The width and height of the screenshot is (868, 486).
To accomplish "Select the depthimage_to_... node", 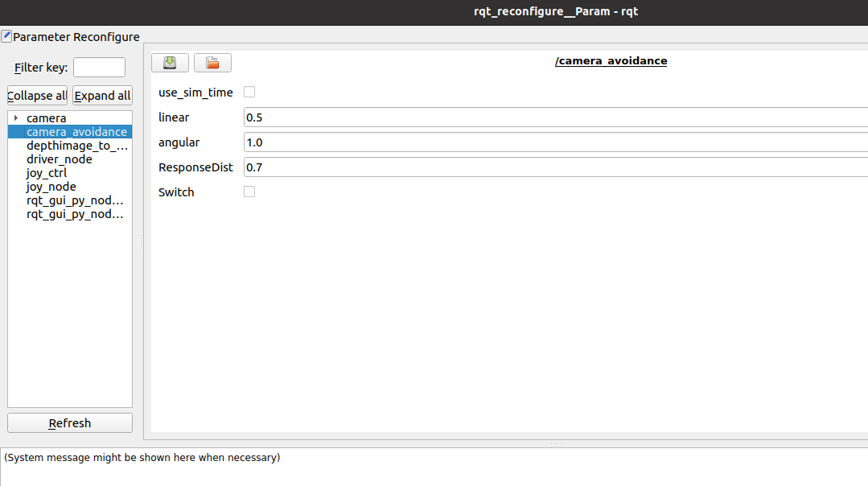I will (x=77, y=146).
